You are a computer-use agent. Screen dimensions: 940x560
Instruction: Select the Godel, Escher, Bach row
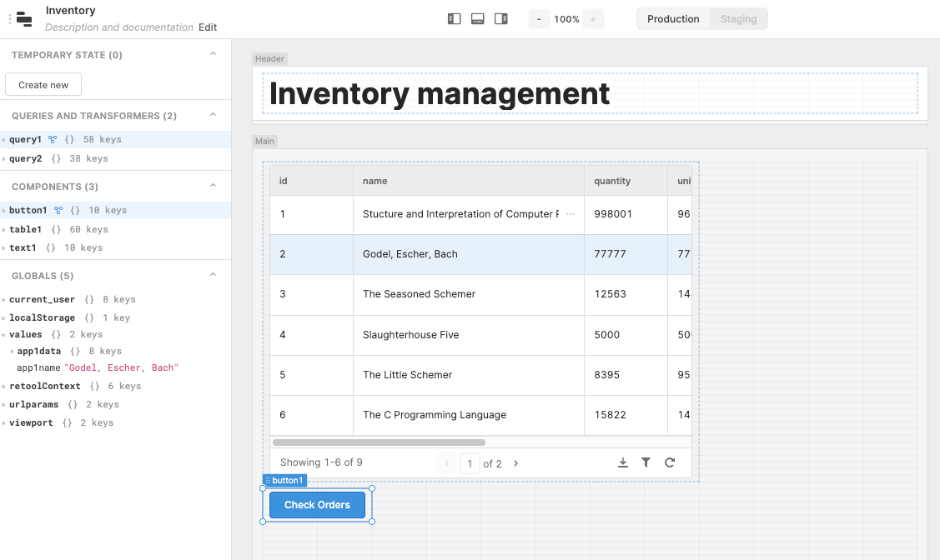tap(480, 254)
